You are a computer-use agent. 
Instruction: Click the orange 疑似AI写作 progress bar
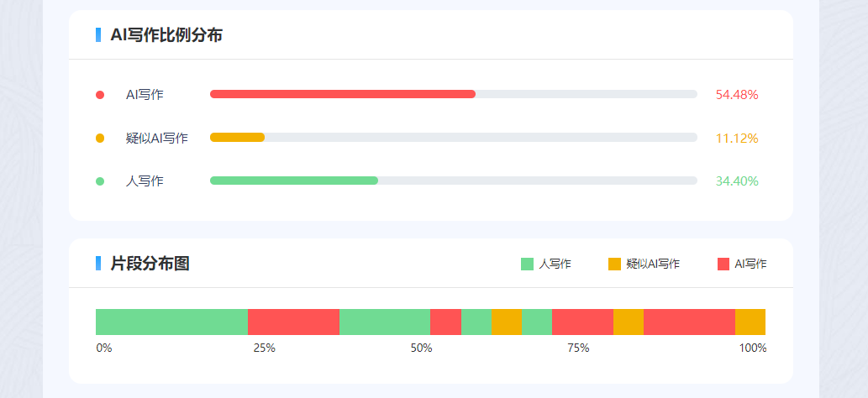pos(237,137)
